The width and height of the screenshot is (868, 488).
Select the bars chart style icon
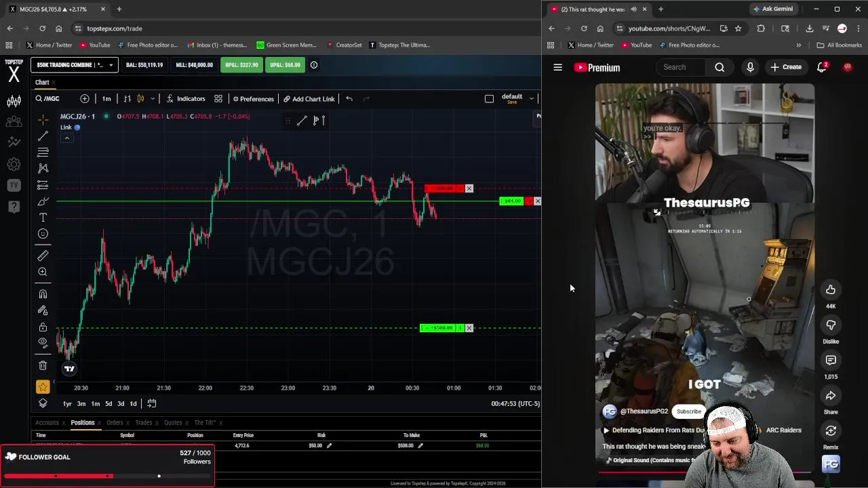click(x=127, y=99)
